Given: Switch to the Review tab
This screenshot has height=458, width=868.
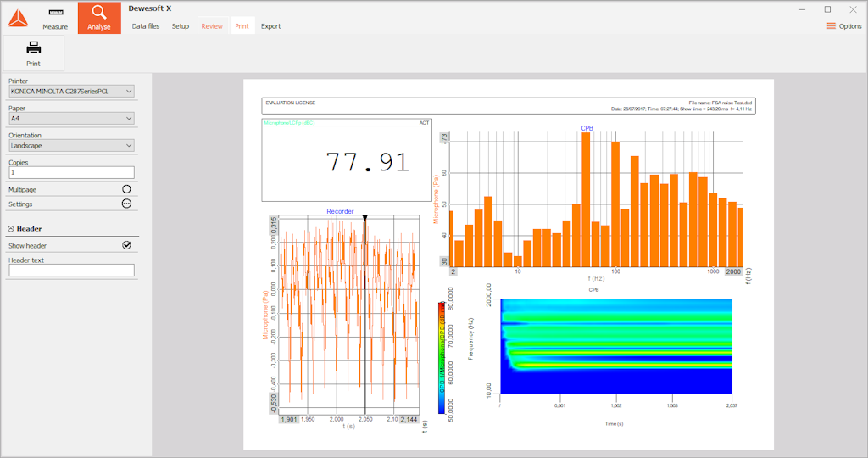Looking at the screenshot, I should pos(212,26).
